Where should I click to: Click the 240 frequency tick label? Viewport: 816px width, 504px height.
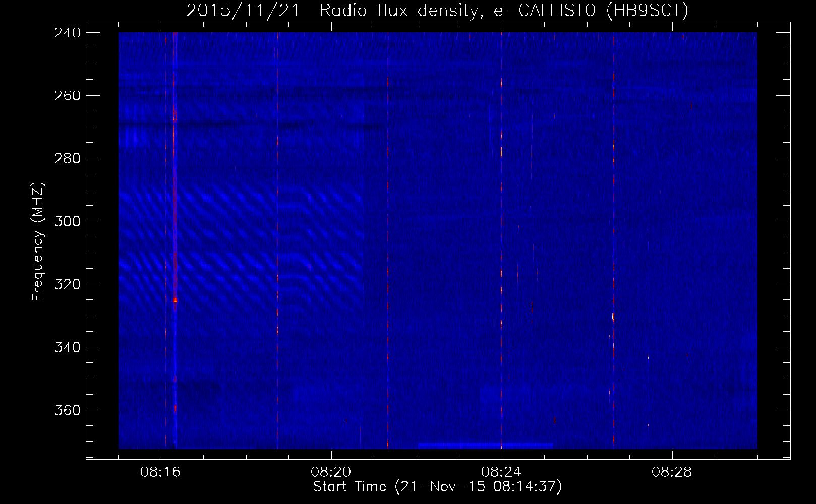click(67, 32)
